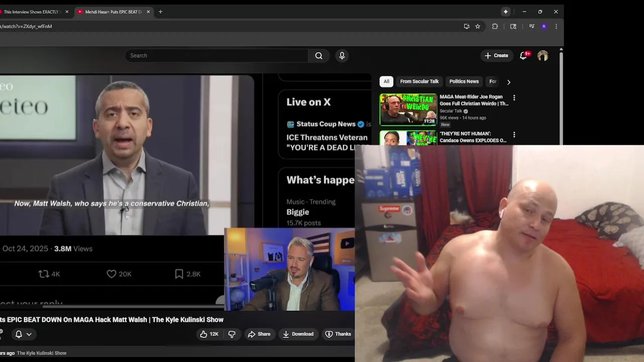Click the Create button
Screen dimensions: 644x362
[496, 56]
